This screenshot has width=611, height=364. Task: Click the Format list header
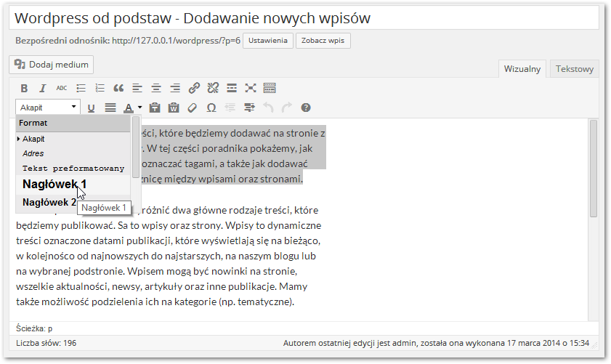(x=73, y=124)
